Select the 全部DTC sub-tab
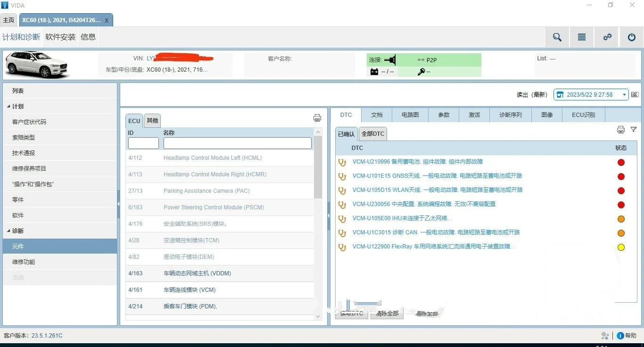 click(x=373, y=134)
